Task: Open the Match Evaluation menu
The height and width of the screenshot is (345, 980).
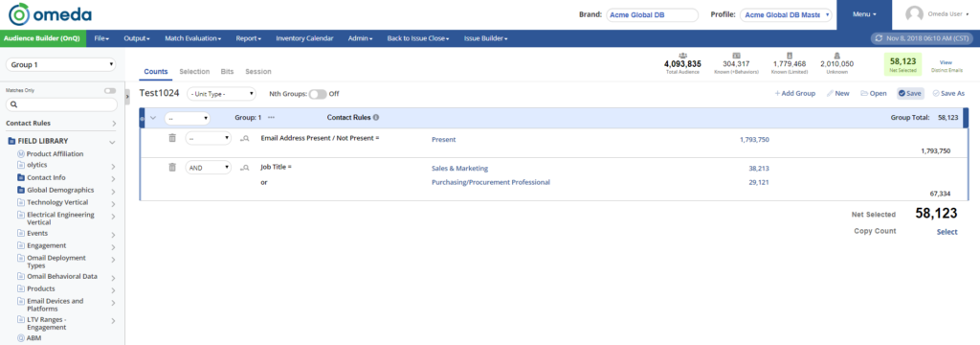Action: pos(192,39)
